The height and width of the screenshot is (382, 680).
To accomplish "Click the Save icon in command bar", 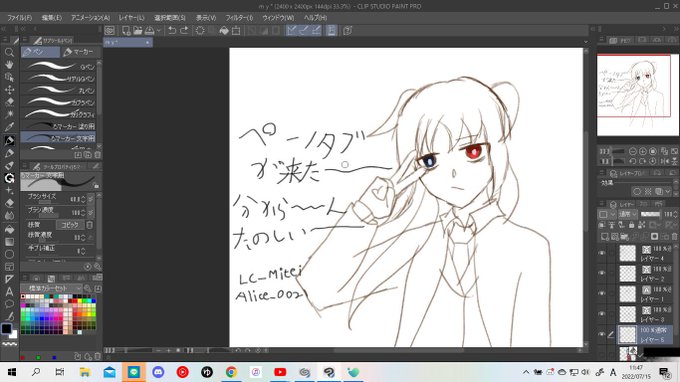I will click(150, 30).
